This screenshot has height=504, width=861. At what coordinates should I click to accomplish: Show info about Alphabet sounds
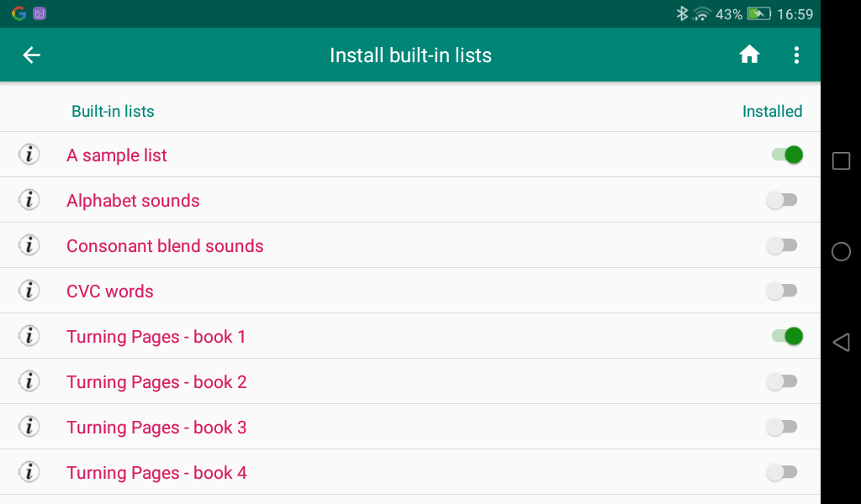29,200
